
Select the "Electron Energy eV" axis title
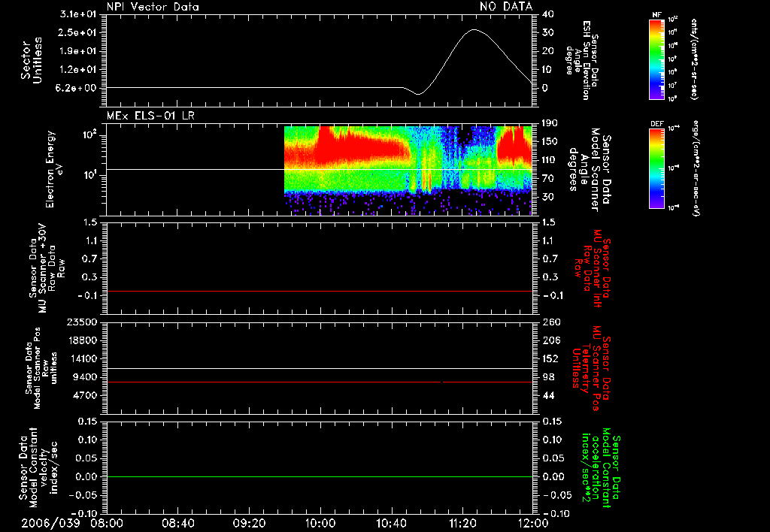click(x=53, y=169)
